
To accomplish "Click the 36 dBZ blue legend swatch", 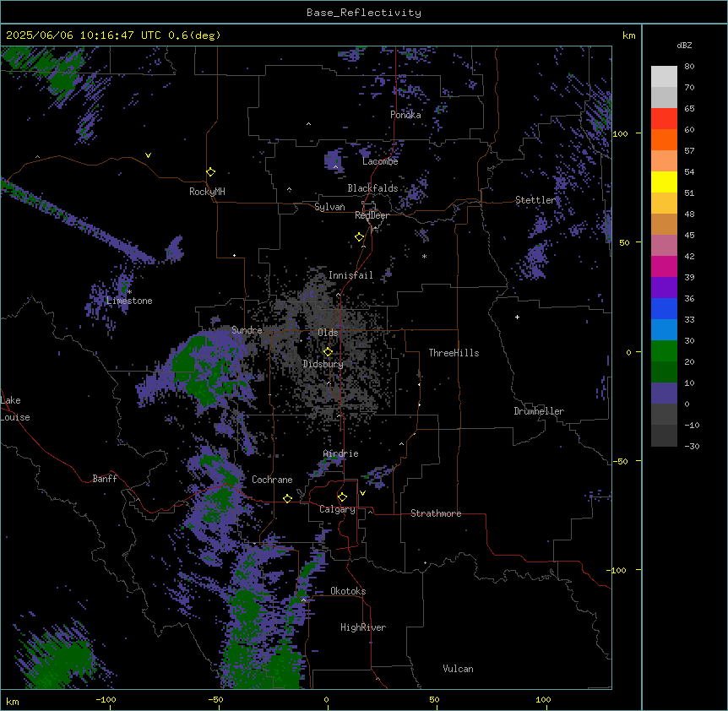I will 664,308.
